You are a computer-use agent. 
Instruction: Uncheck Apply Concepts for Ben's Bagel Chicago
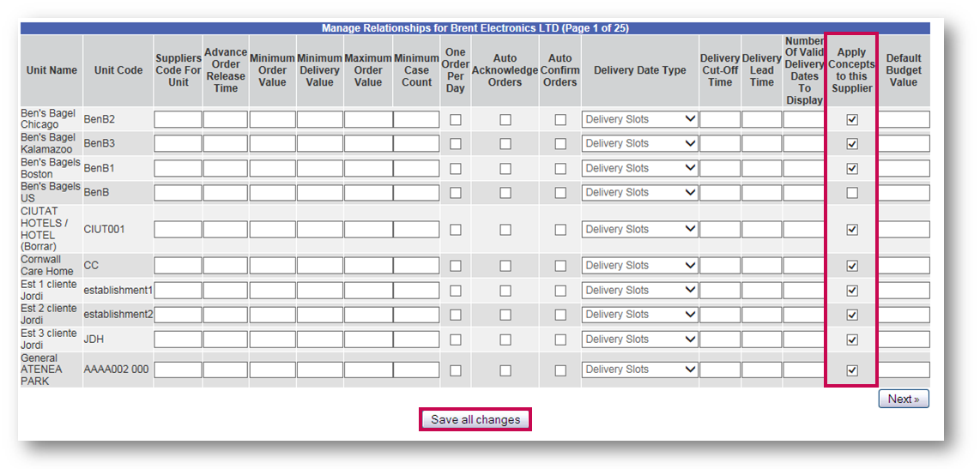click(x=851, y=120)
